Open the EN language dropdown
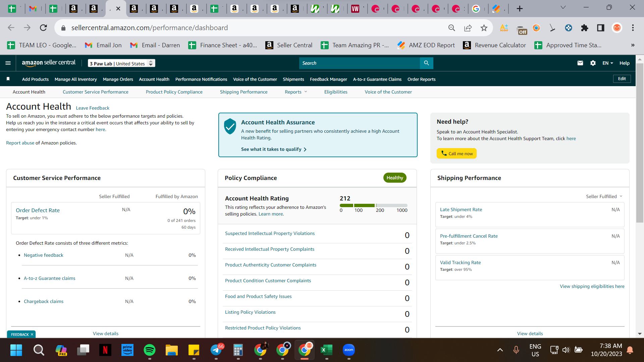Screen dimensions: 644x362 (x=608, y=63)
